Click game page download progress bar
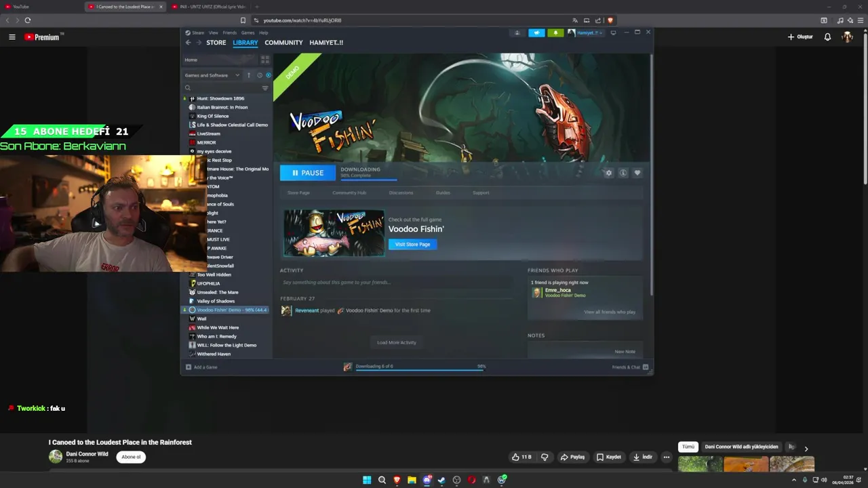This screenshot has width=868, height=488. click(368, 180)
